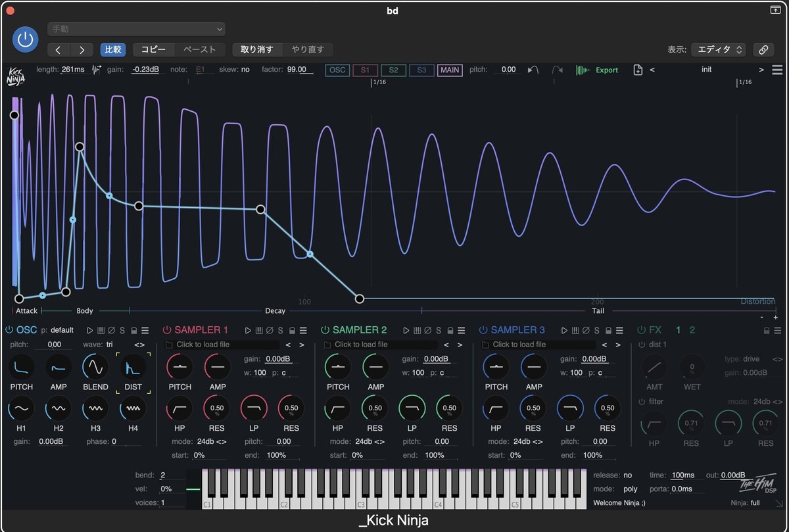Screen dimensions: 789x532
Task: Open the hamburger menu in SAMPLER 1 header
Action: point(304,330)
